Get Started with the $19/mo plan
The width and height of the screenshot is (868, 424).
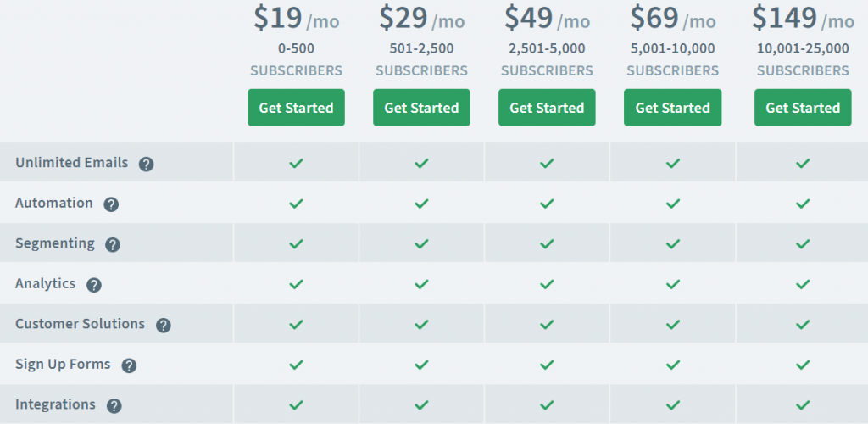296,108
